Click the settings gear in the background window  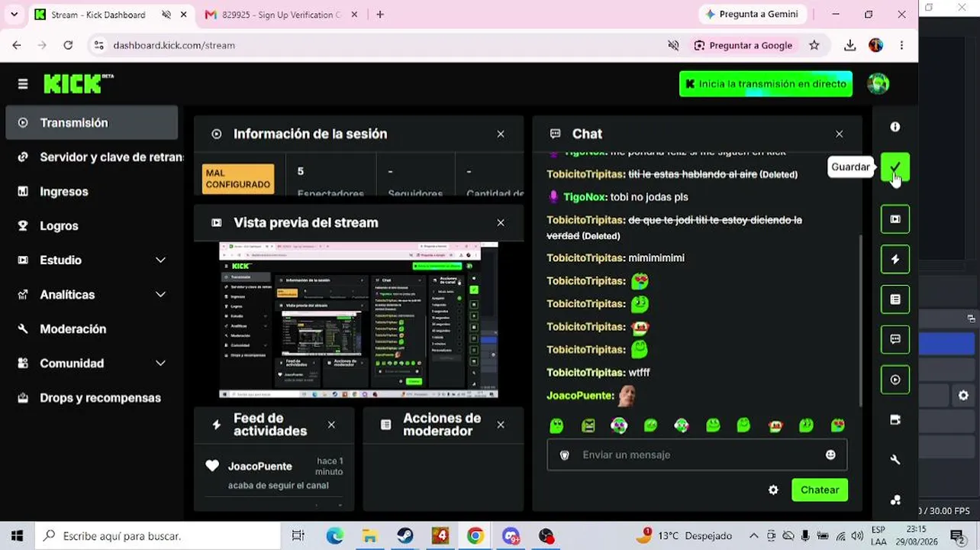963,395
